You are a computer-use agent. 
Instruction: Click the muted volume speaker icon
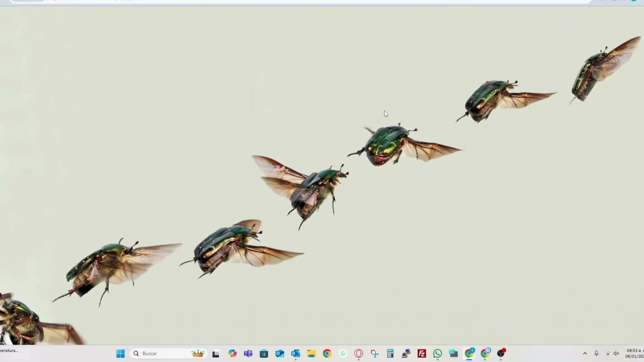click(616, 353)
